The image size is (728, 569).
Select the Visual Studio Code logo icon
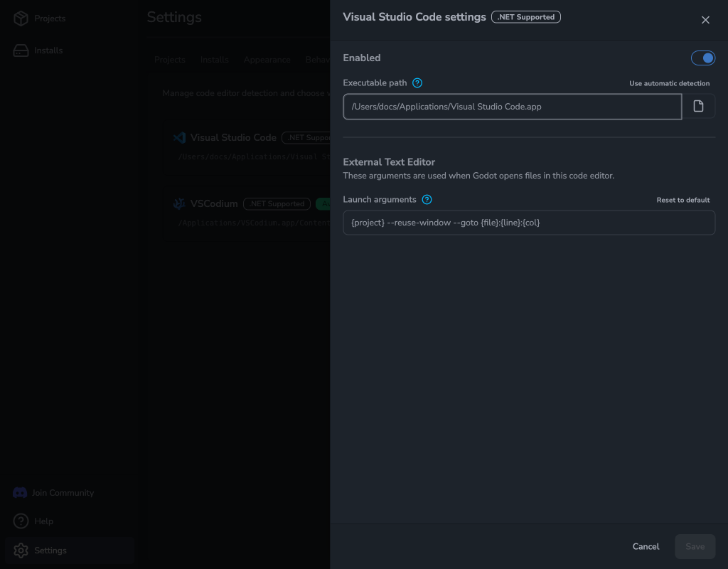(x=179, y=138)
